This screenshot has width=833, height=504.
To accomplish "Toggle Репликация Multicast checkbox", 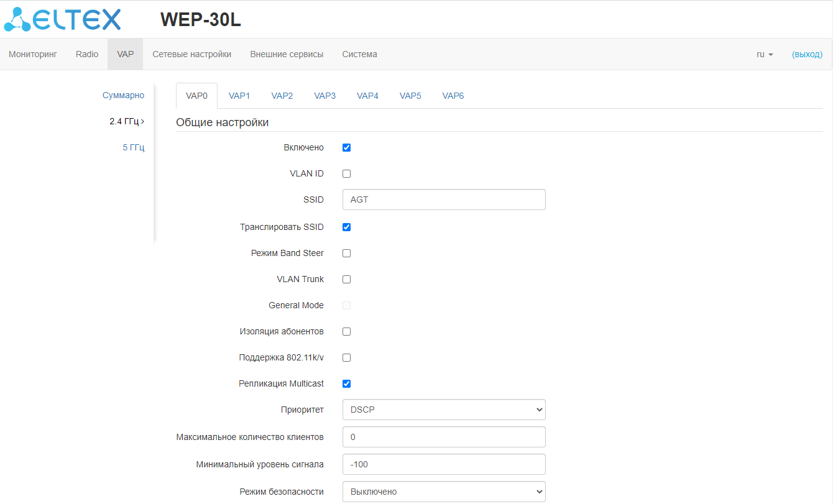I will (x=347, y=383).
